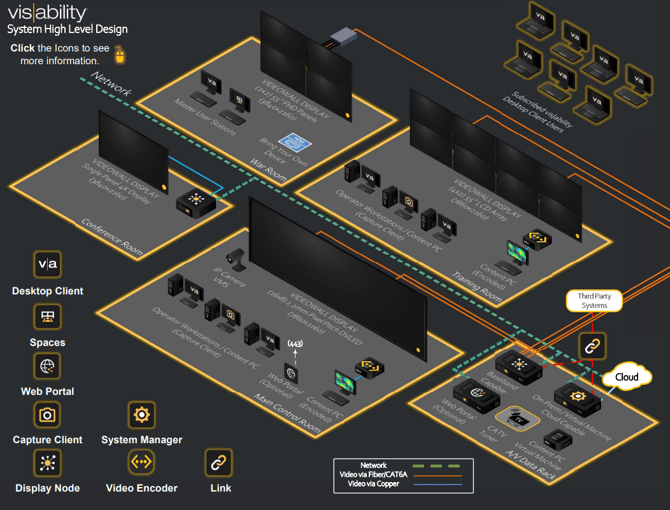670x510 pixels.
Task: Click the 'Video Encoder' label
Action: pos(141,488)
